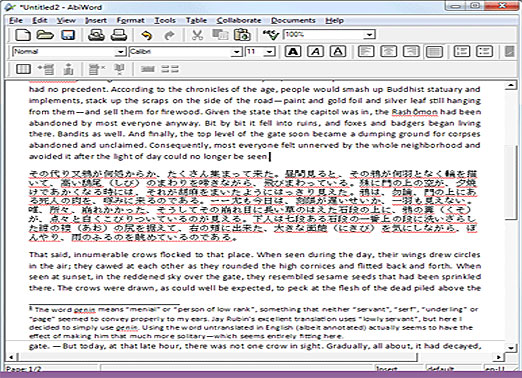Screen dimensions: 522x378
Task: Open the Tools menu
Action: coord(165,20)
